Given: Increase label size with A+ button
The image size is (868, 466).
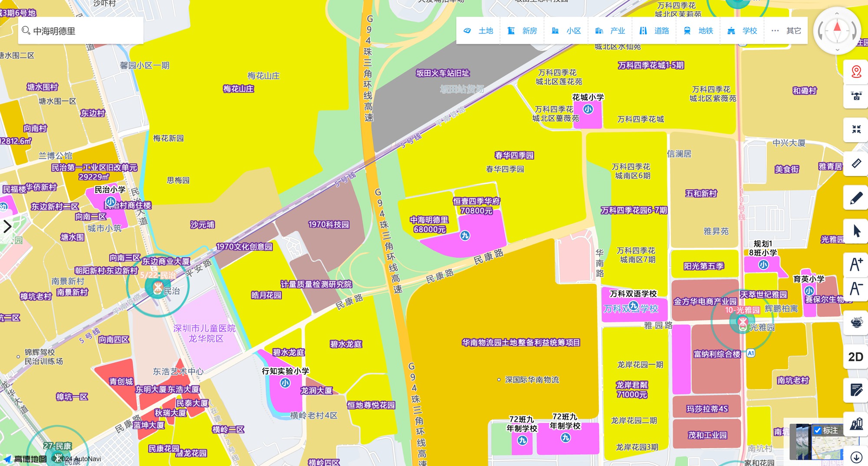Looking at the screenshot, I should [x=856, y=264].
